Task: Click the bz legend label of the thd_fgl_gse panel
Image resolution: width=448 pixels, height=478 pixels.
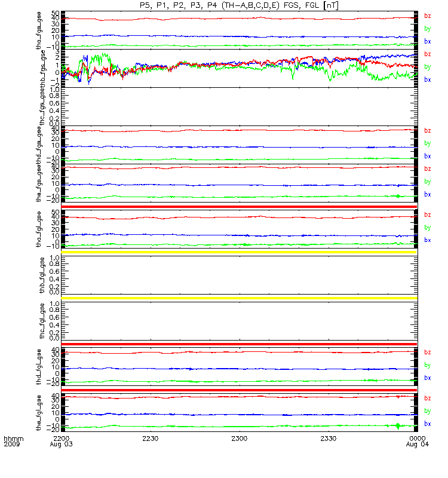Action: coord(427,353)
